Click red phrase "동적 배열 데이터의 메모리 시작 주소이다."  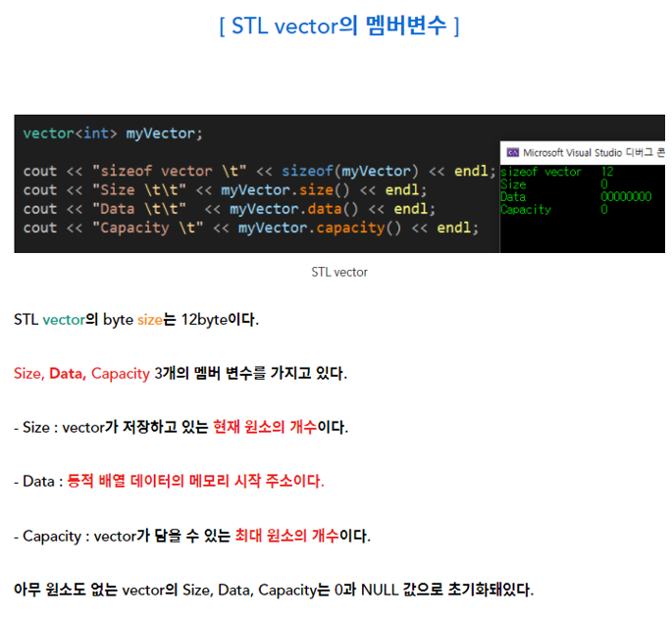(196, 481)
